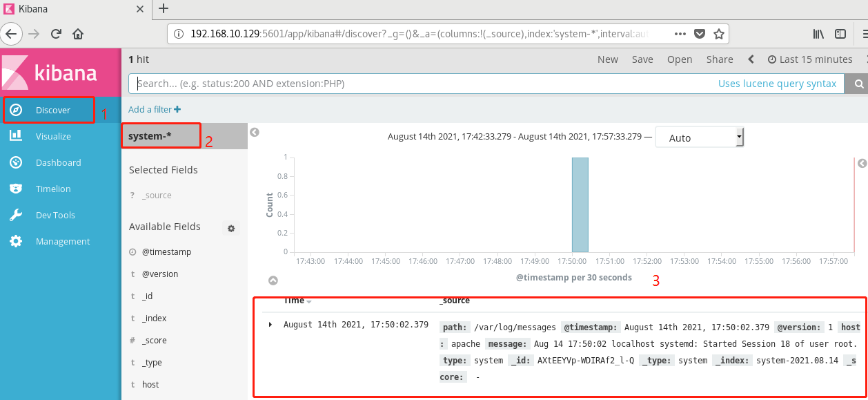Open 'Uses lucene query syntax' link

[777, 84]
